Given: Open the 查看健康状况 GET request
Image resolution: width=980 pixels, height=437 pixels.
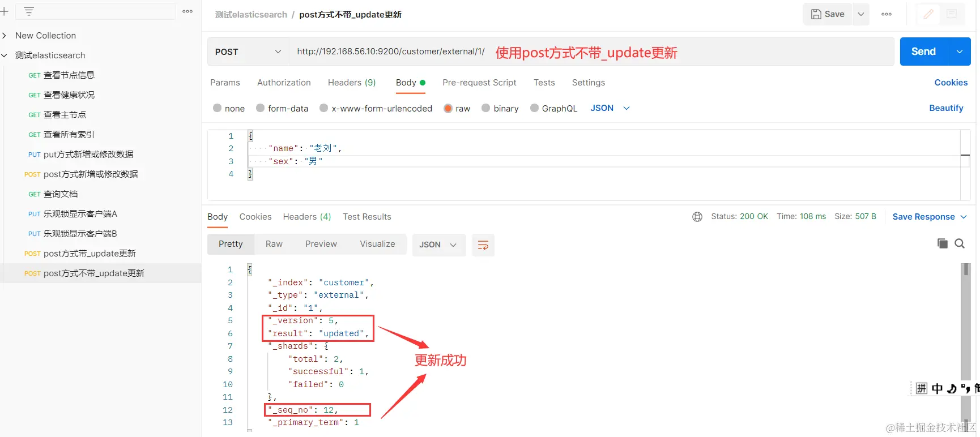Looking at the screenshot, I should (69, 95).
